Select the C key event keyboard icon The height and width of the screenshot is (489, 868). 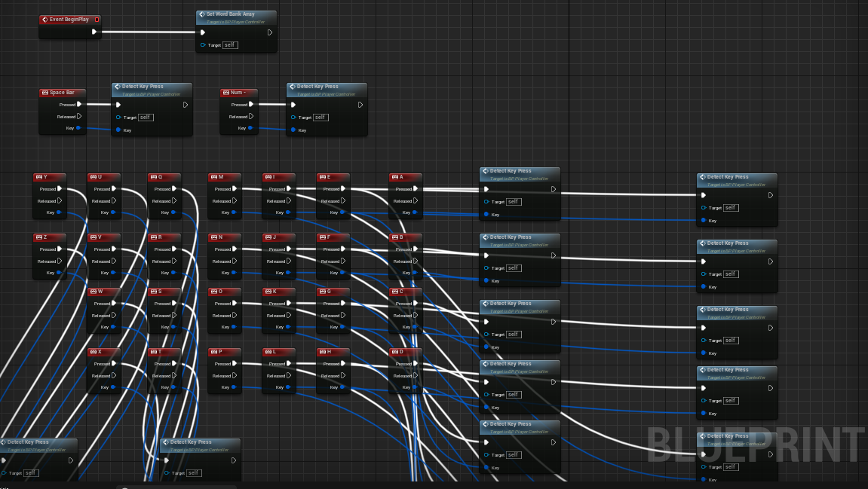point(394,292)
